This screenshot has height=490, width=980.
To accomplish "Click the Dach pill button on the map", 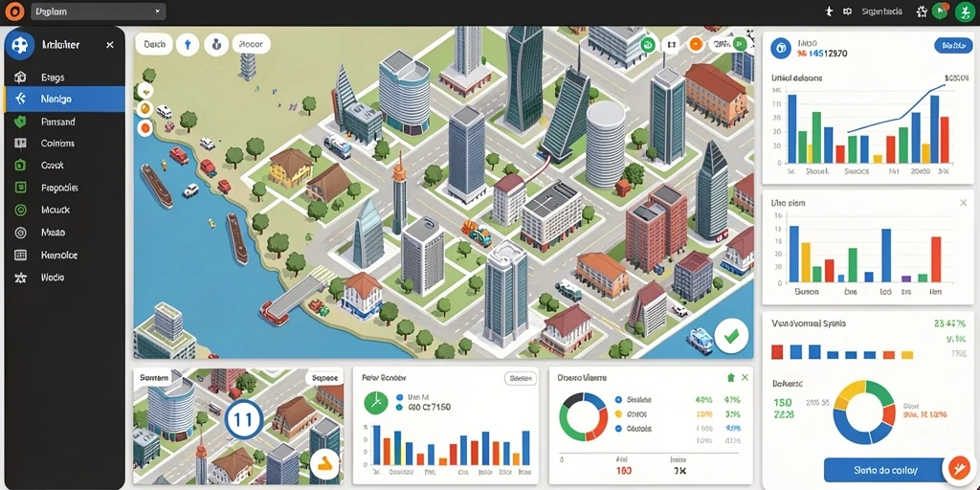I will coord(154,45).
